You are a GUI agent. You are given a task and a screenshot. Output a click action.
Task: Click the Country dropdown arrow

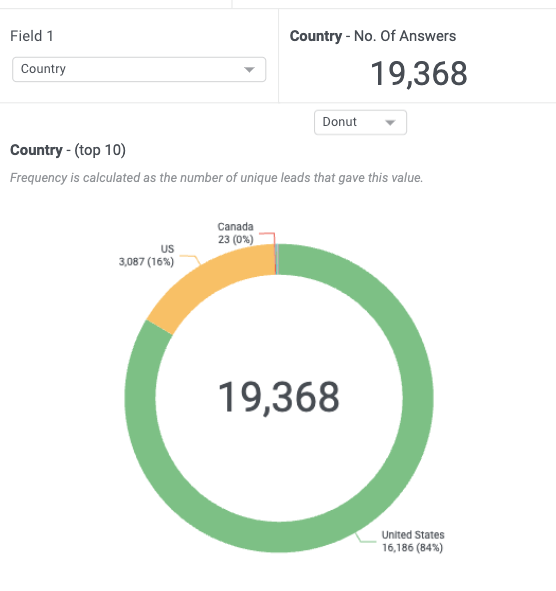coord(249,70)
